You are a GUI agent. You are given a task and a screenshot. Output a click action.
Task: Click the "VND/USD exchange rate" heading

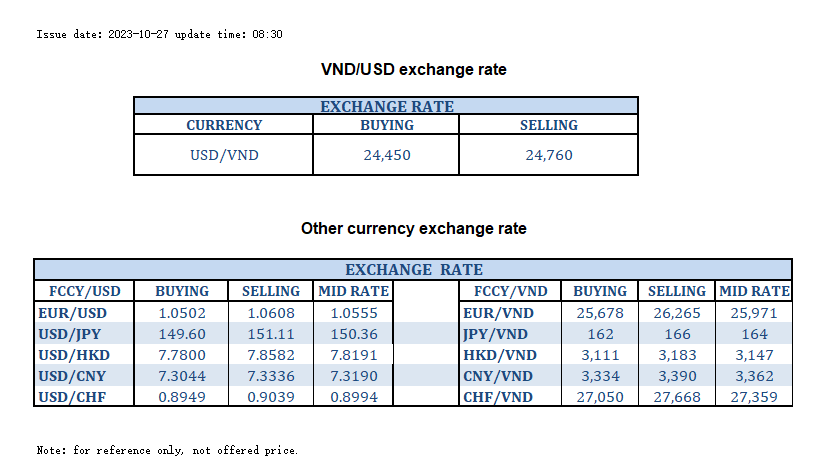coord(413,70)
